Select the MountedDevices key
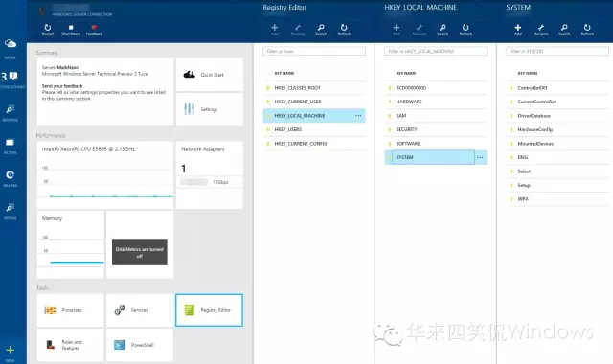This screenshot has width=613, height=364. click(x=557, y=144)
